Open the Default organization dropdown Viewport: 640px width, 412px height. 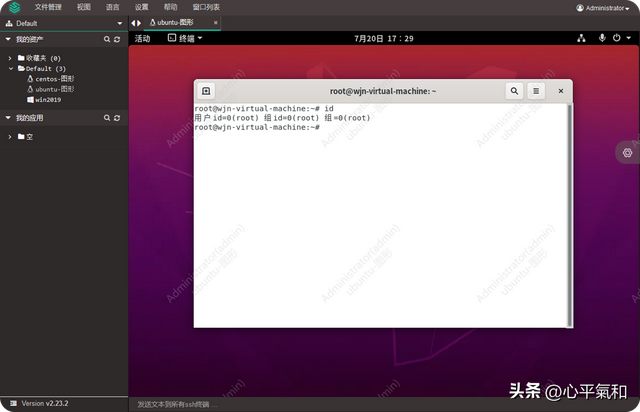click(x=64, y=24)
